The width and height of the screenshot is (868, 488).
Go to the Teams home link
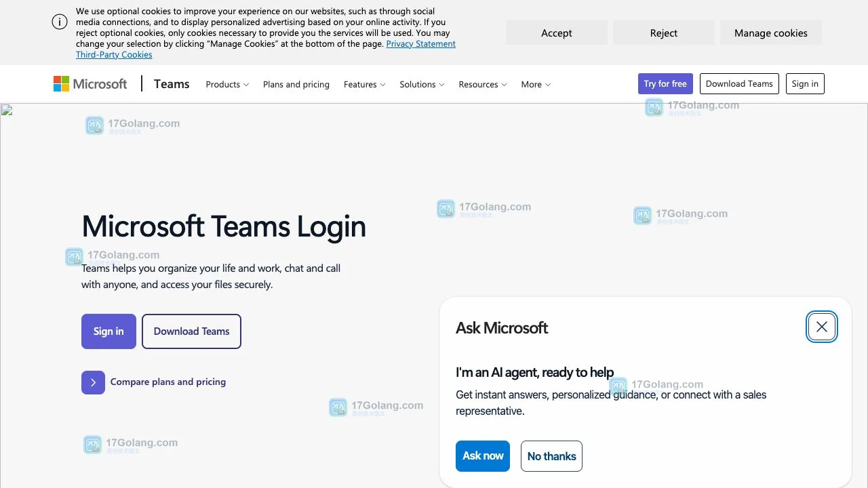(172, 84)
